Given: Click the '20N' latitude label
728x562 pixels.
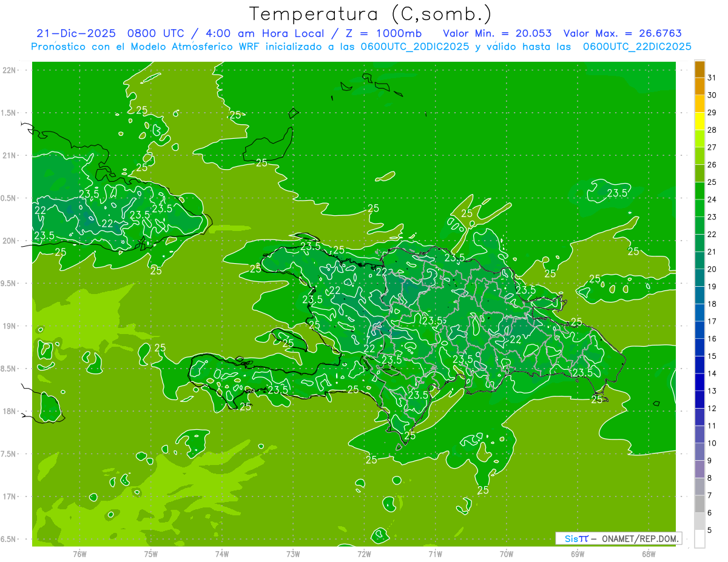Looking at the screenshot, I should click(9, 241).
